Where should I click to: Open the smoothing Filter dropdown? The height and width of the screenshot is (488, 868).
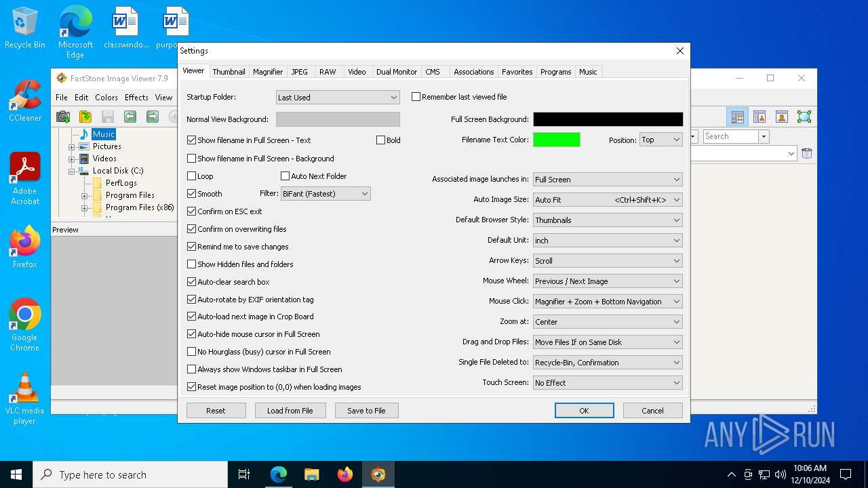325,194
